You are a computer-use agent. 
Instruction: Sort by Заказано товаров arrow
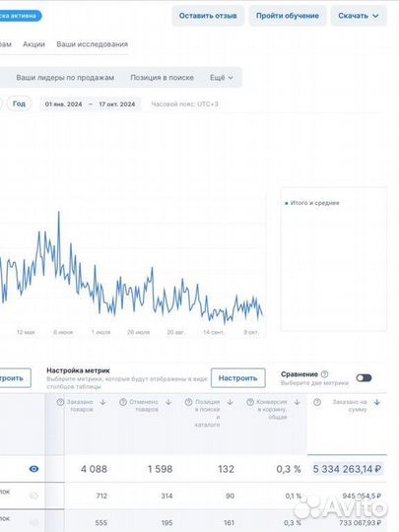(x=102, y=402)
